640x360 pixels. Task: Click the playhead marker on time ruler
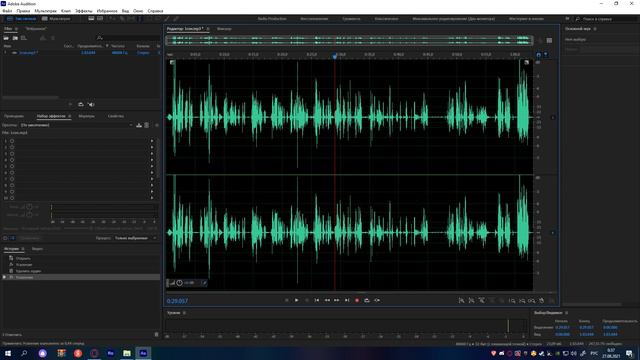point(335,55)
